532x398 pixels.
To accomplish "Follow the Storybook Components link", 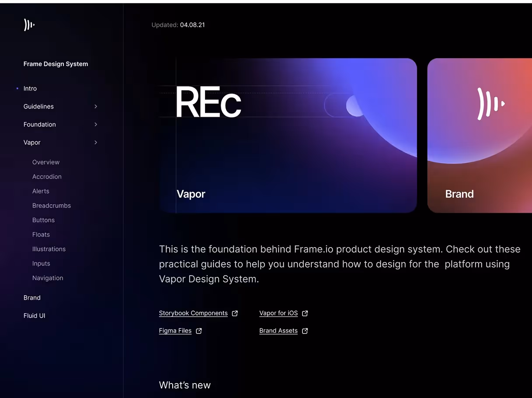I will coord(193,313).
